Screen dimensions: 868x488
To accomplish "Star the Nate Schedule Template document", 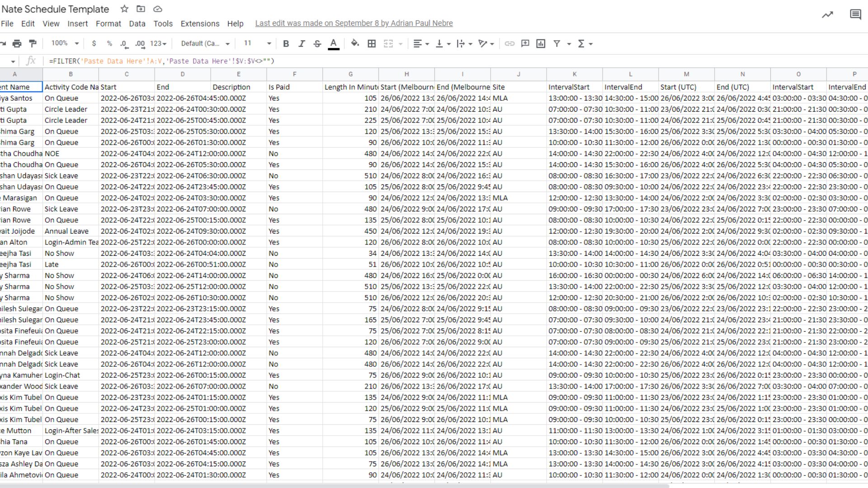I will (x=124, y=9).
